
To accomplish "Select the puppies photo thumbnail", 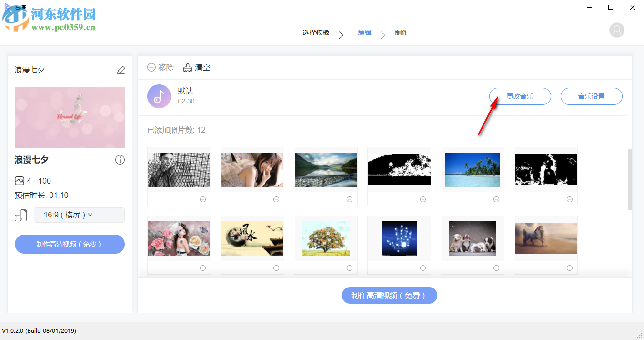I will point(473,238).
